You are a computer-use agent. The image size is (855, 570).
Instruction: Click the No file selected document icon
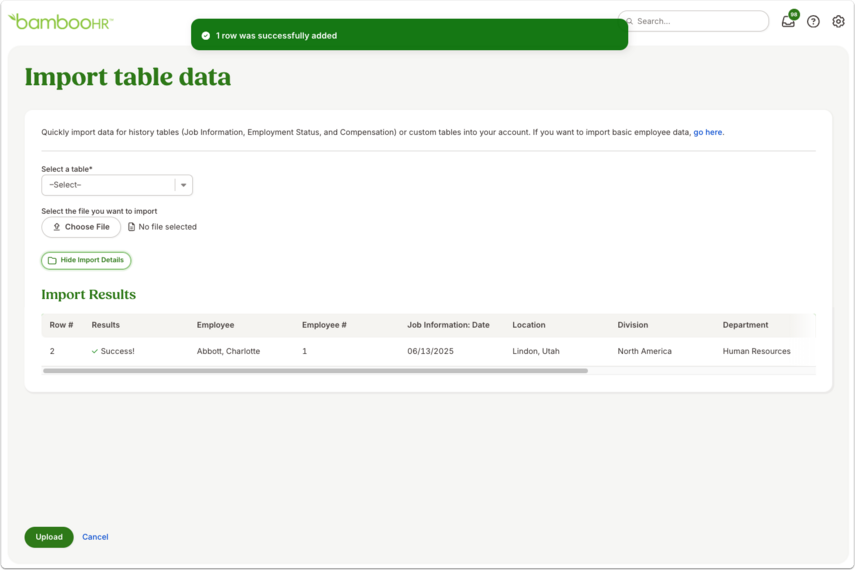click(x=131, y=227)
